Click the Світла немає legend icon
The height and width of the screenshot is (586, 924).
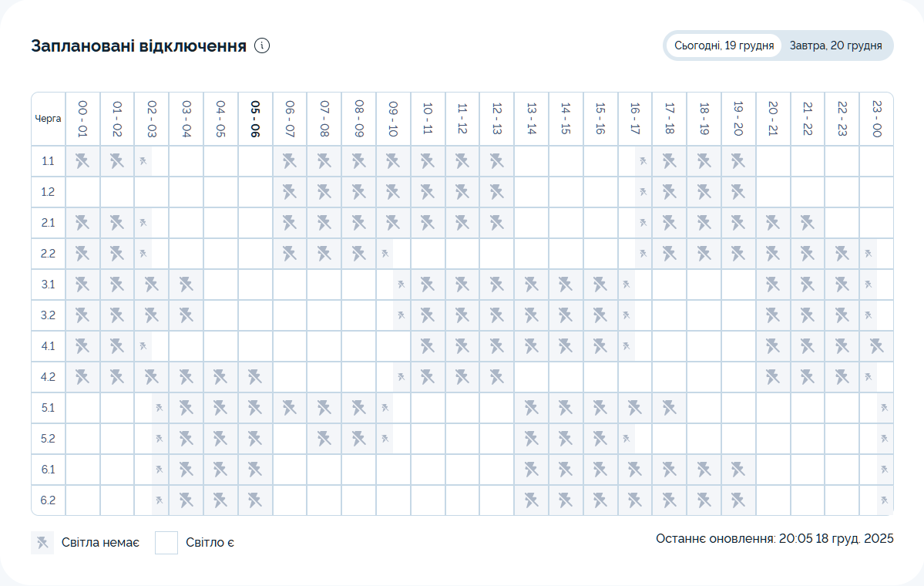point(42,543)
